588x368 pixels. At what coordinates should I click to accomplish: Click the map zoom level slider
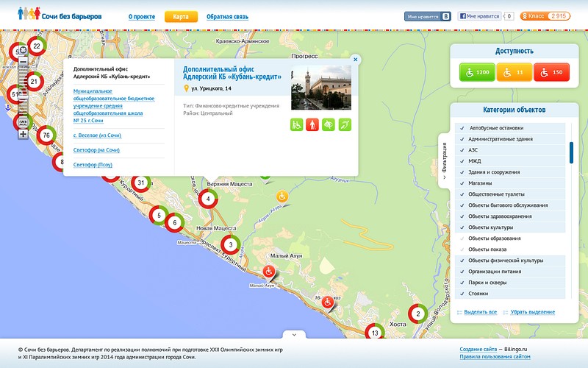pyautogui.click(x=24, y=98)
